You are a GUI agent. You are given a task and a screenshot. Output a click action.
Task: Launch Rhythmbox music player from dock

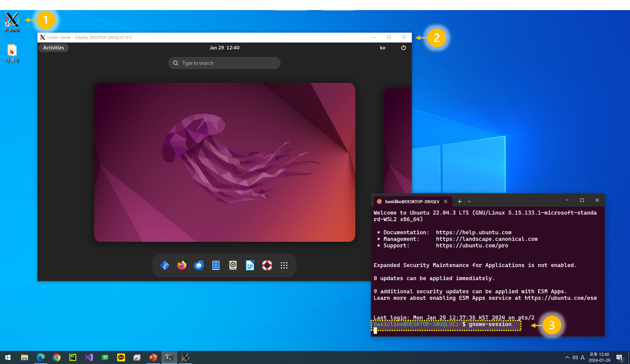[x=233, y=265]
